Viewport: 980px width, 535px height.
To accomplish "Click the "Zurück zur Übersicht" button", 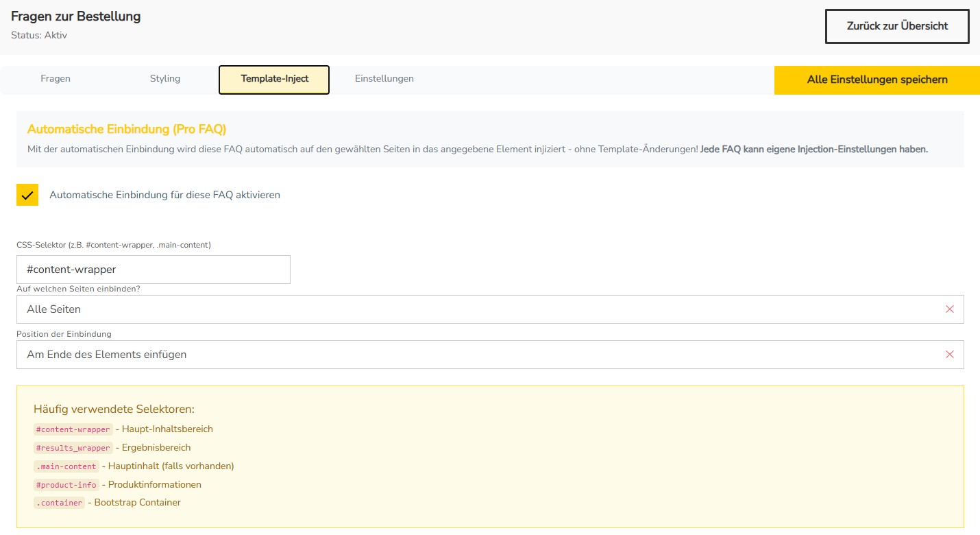I will click(x=897, y=27).
